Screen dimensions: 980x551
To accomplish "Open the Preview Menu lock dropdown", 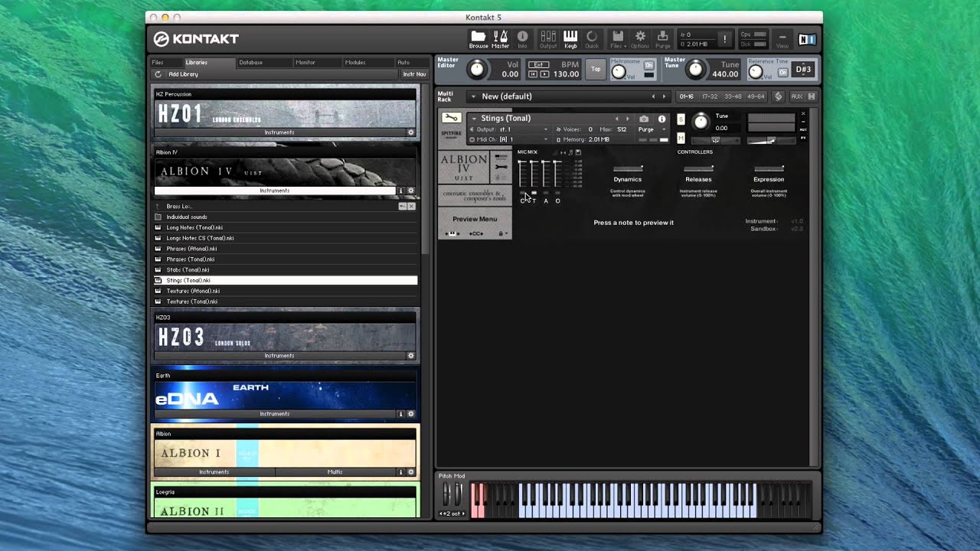I will [x=502, y=233].
